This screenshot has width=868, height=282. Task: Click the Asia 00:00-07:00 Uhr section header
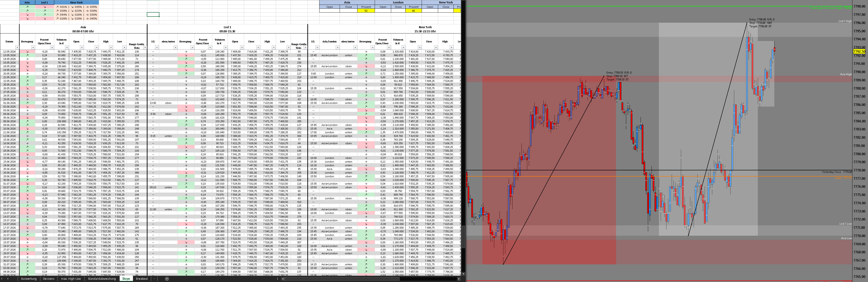83,29
